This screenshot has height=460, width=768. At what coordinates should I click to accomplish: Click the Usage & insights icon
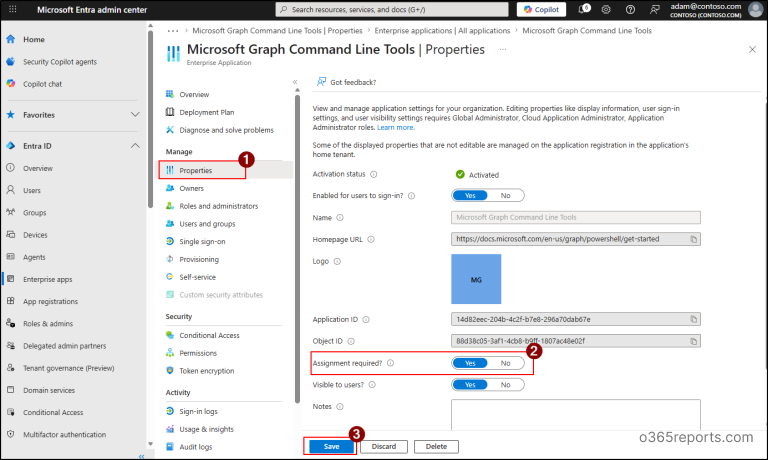point(170,429)
